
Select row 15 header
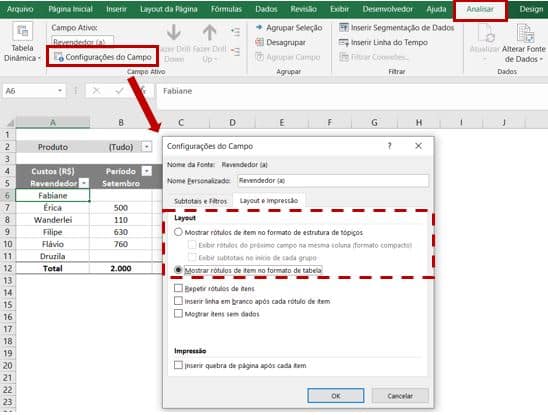[8, 305]
